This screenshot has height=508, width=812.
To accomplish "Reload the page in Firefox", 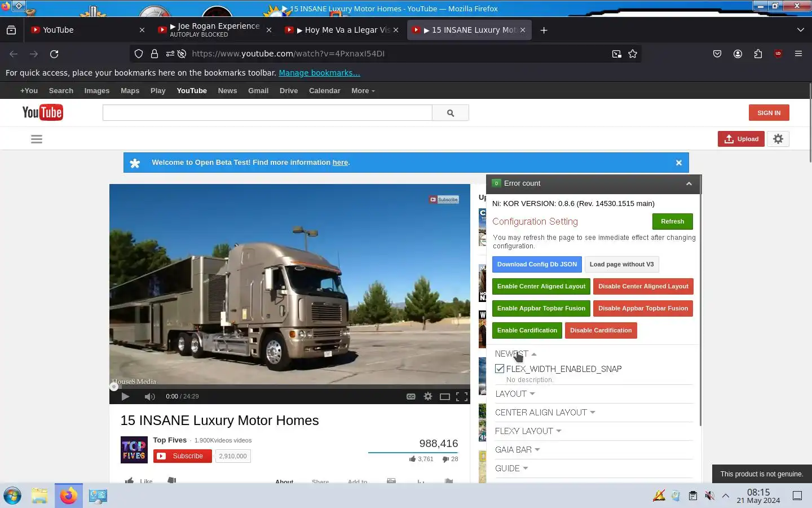I will (54, 54).
